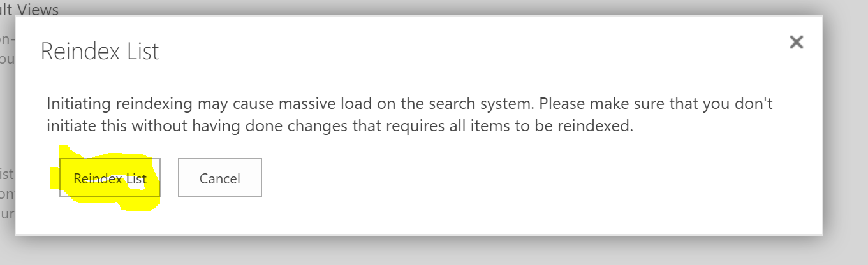Click the dimmed overlay right of the dialog
This screenshot has height=265, width=868.
(x=846, y=127)
